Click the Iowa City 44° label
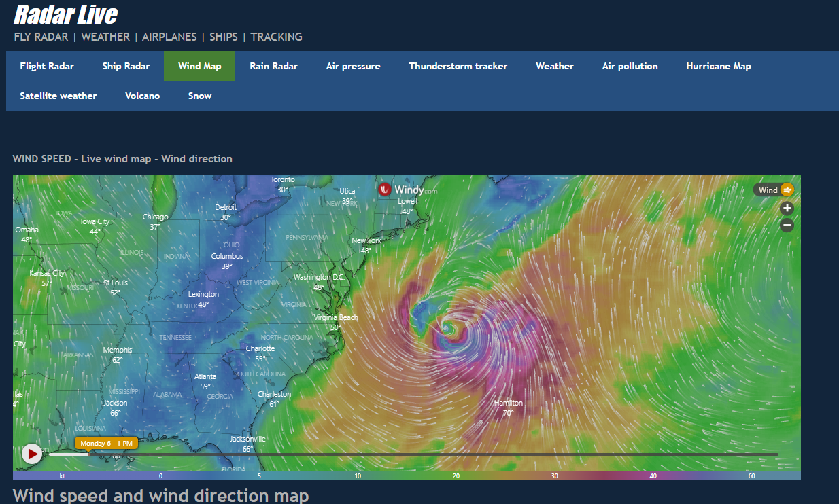 click(95, 226)
